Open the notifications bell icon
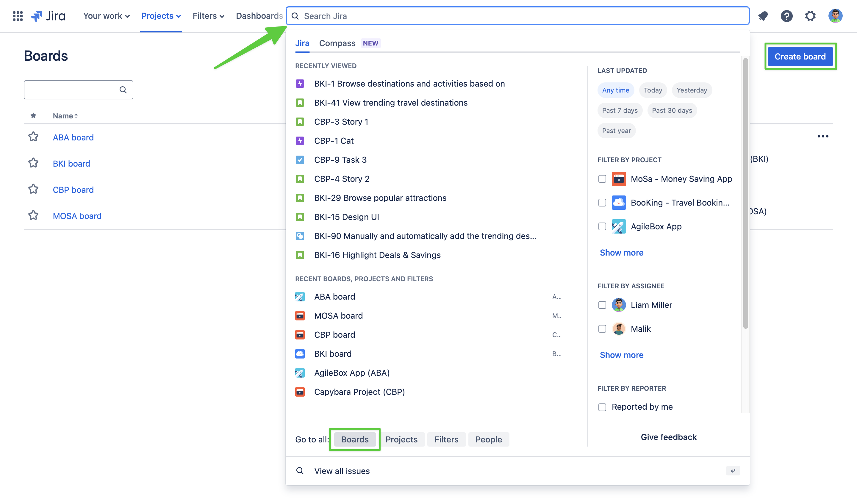Screen dimensions: 857x504 click(x=763, y=16)
